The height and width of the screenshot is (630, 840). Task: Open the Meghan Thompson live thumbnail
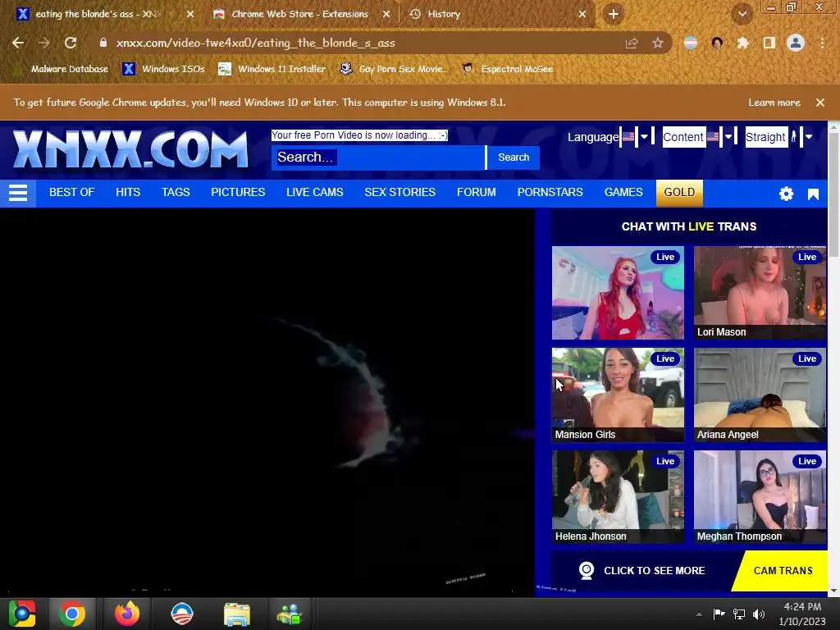click(760, 497)
